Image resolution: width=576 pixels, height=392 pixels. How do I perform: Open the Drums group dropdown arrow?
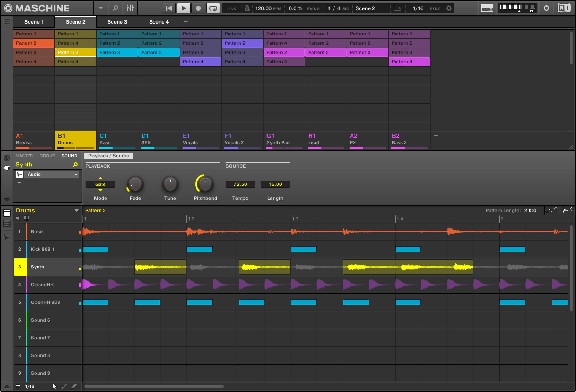[x=77, y=210]
